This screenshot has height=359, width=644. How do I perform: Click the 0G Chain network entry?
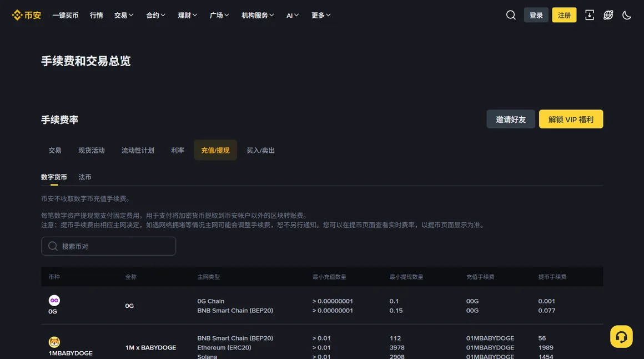(x=211, y=301)
